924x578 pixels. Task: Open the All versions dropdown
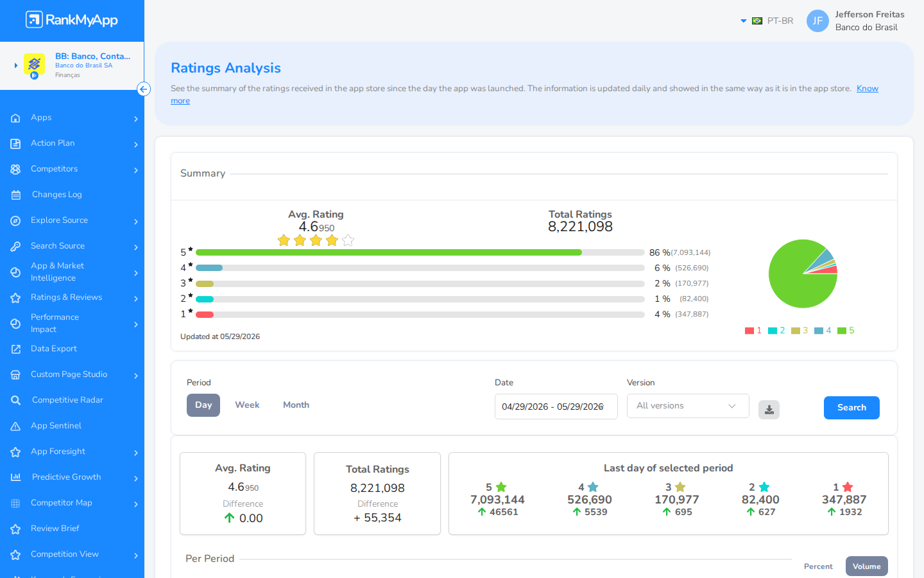(x=688, y=406)
